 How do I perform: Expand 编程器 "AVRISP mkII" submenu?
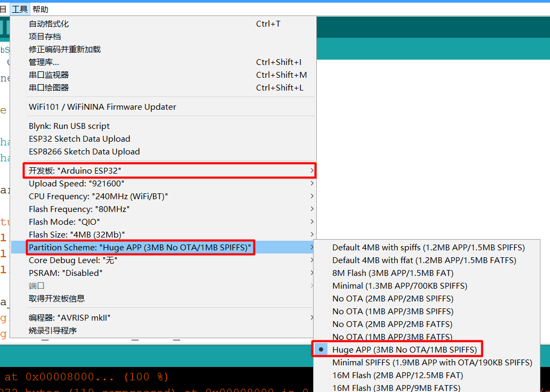coord(163,317)
